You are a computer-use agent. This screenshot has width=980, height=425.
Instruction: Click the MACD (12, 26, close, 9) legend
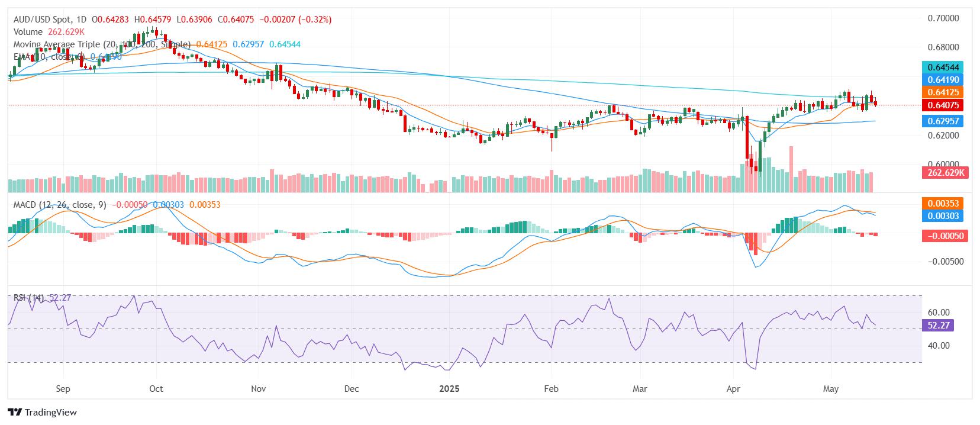pos(60,204)
